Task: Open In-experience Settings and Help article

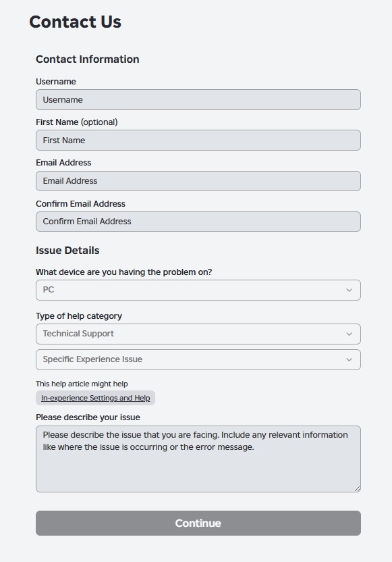Action: tap(96, 398)
